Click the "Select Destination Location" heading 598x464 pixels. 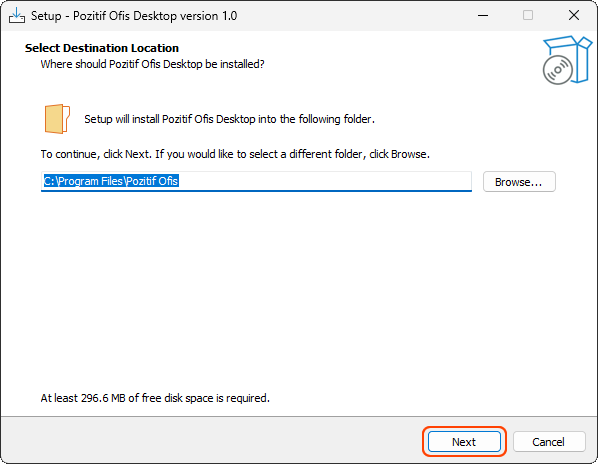[x=102, y=48]
